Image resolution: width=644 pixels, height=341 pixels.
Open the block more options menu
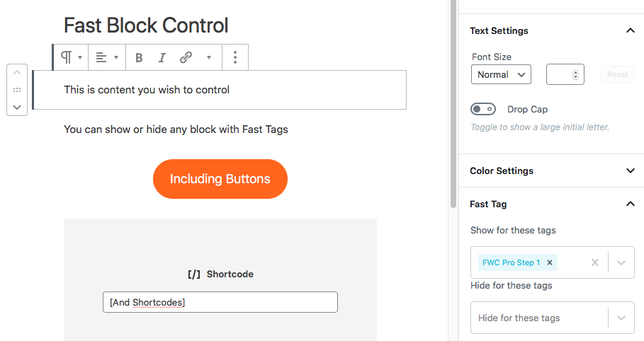point(235,57)
